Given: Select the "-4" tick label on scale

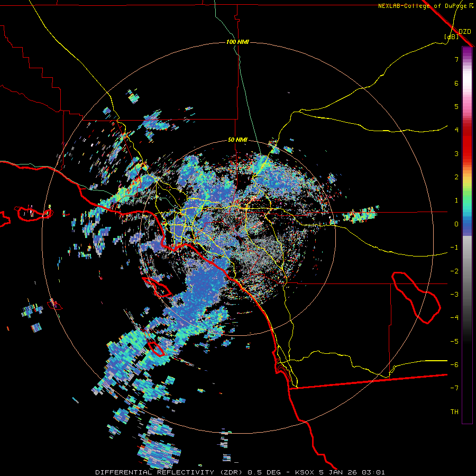Looking at the screenshot, I should pos(454,318).
